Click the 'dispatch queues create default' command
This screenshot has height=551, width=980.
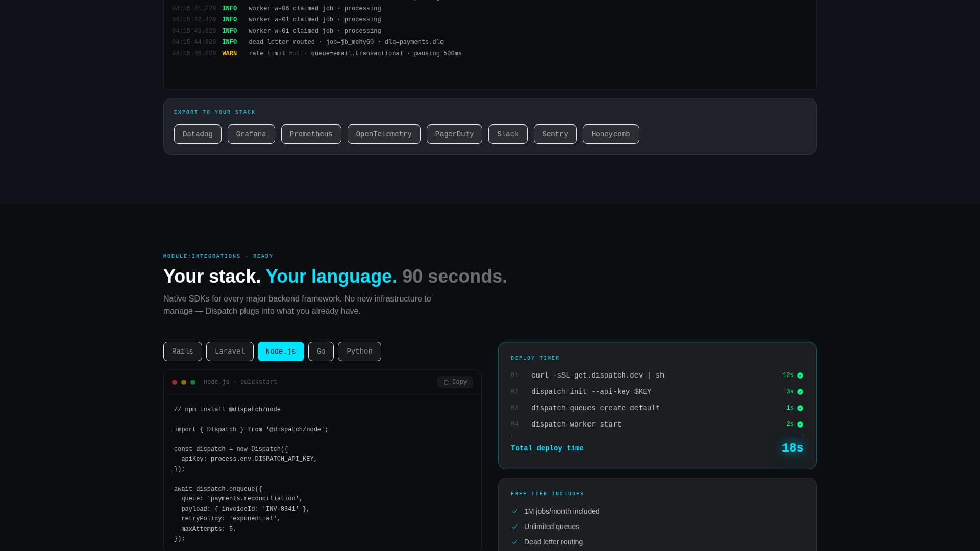coord(596,408)
